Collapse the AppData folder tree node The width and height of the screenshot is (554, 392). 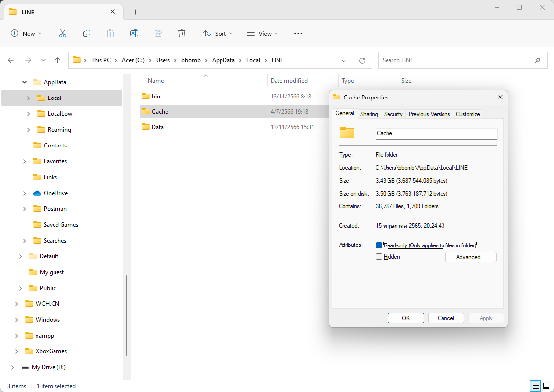tap(25, 82)
